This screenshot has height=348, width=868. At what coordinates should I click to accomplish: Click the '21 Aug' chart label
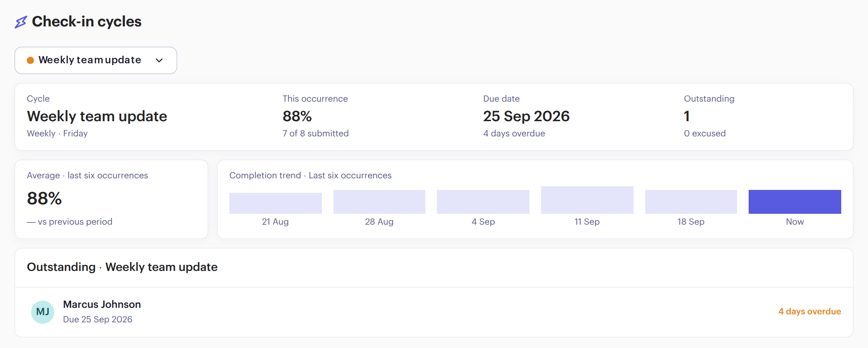click(275, 222)
